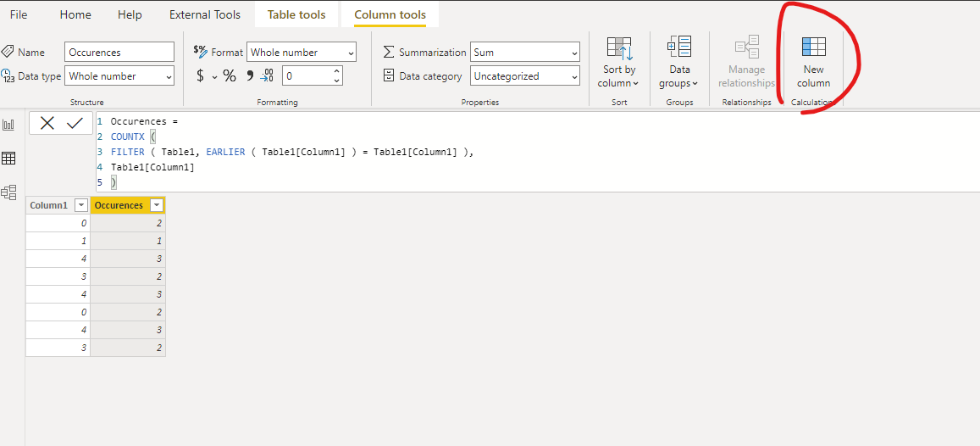Switch to the Home tab
This screenshot has height=446, width=980.
pyautogui.click(x=75, y=14)
